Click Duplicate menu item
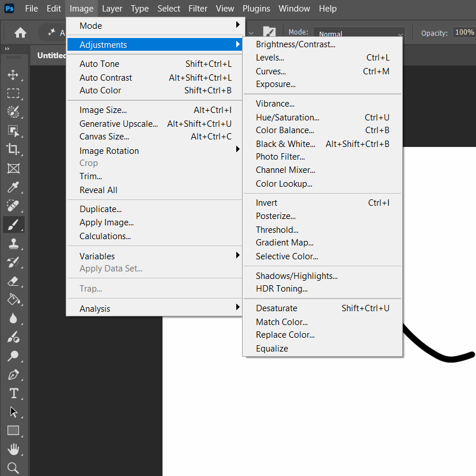The height and width of the screenshot is (476, 476). [154, 209]
